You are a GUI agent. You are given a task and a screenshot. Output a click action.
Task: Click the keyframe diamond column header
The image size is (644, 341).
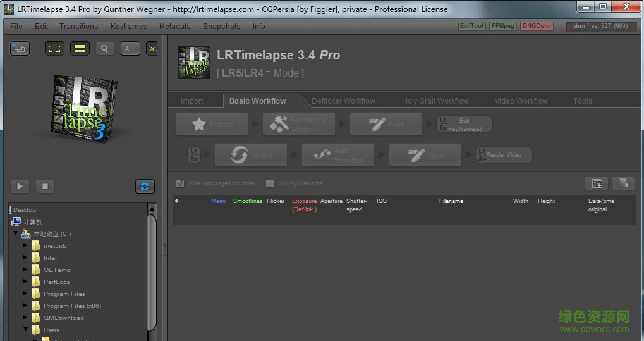pyautogui.click(x=176, y=201)
